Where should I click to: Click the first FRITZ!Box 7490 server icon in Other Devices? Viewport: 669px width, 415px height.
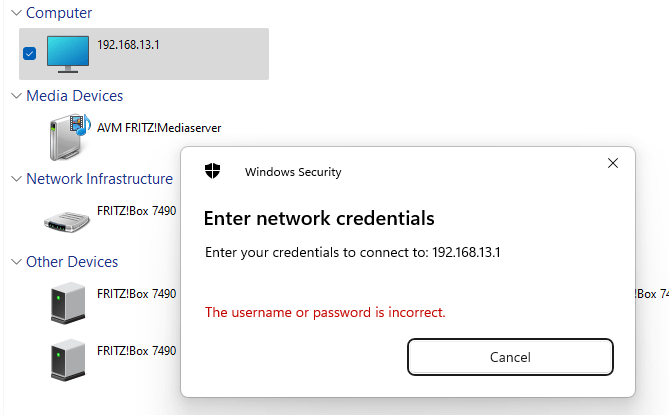(x=68, y=303)
